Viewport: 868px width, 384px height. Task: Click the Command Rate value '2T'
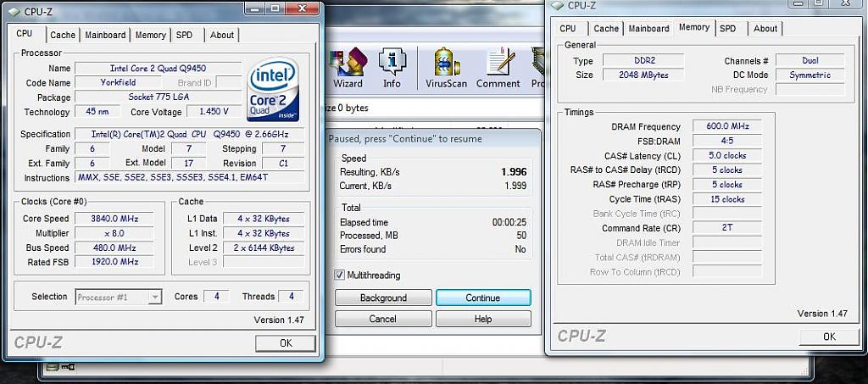coord(726,228)
